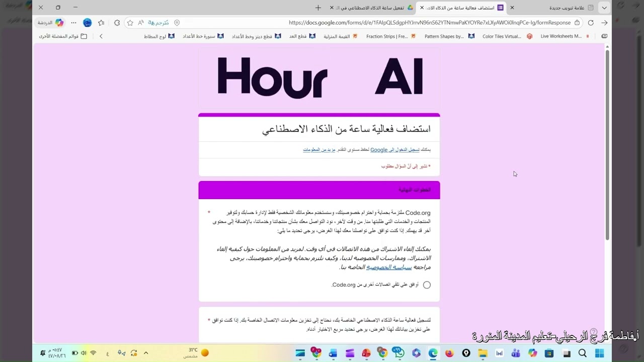This screenshot has width=644, height=362.
Task: Select 'أوافق على تلقي اتصالات أخرى' option
Action: tap(427, 285)
